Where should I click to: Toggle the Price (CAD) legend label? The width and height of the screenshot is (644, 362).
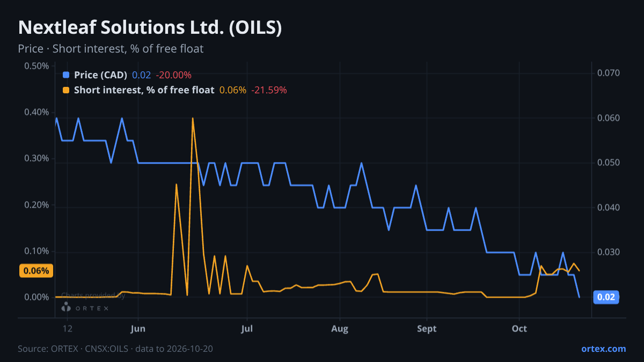pos(100,75)
